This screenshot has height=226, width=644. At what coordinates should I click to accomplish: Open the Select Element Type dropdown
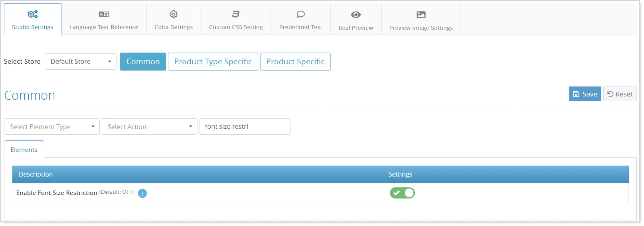tap(52, 127)
